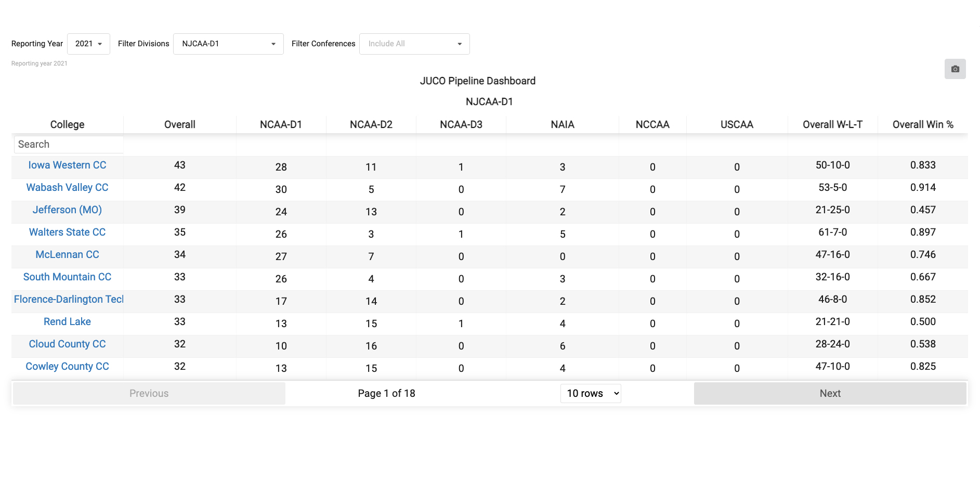980x491 pixels.
Task: Sort by the Overall Win % header
Action: tap(923, 124)
